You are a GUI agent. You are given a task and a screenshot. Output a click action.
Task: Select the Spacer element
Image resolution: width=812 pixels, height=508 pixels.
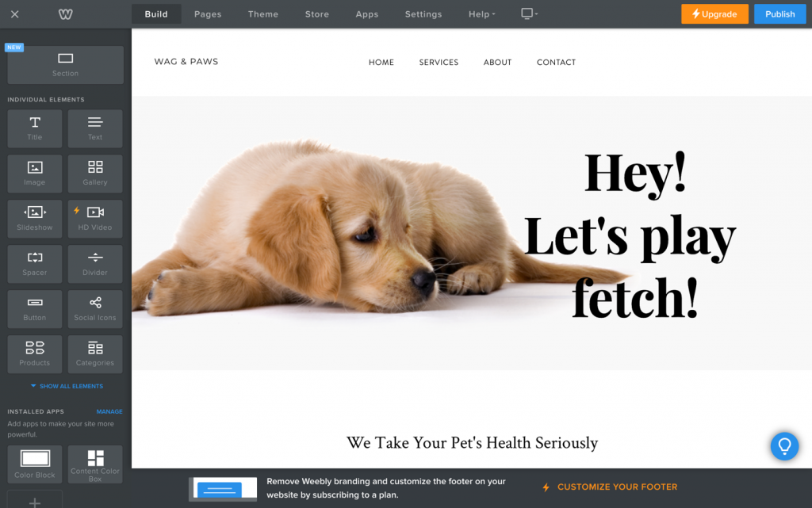tap(35, 263)
